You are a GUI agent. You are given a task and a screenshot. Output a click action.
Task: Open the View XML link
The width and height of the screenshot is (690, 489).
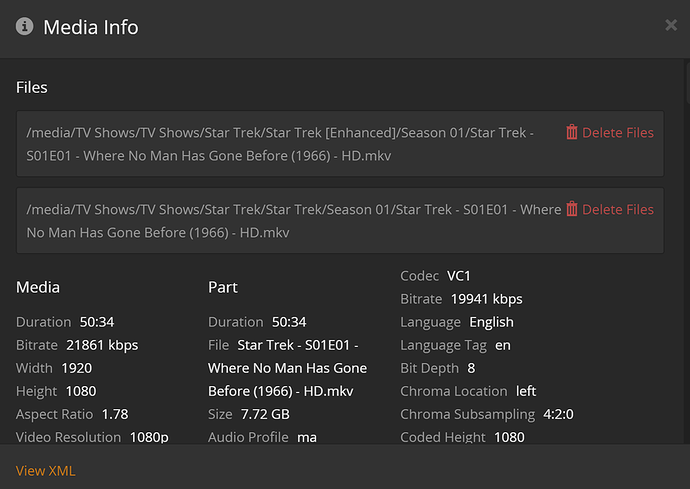[x=45, y=470]
